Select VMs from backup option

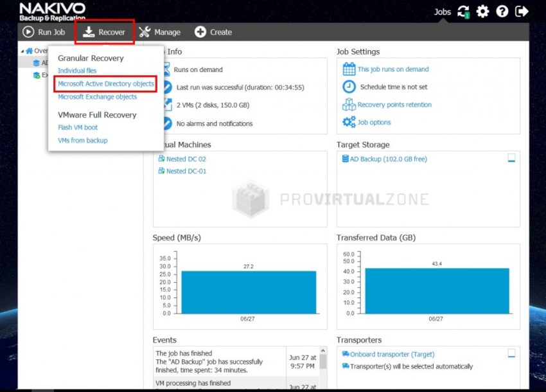coord(82,141)
